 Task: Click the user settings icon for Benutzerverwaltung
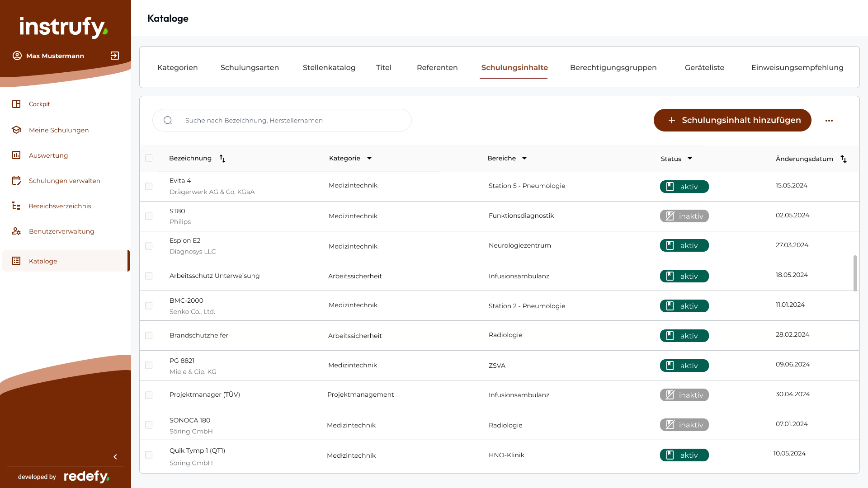pyautogui.click(x=16, y=231)
